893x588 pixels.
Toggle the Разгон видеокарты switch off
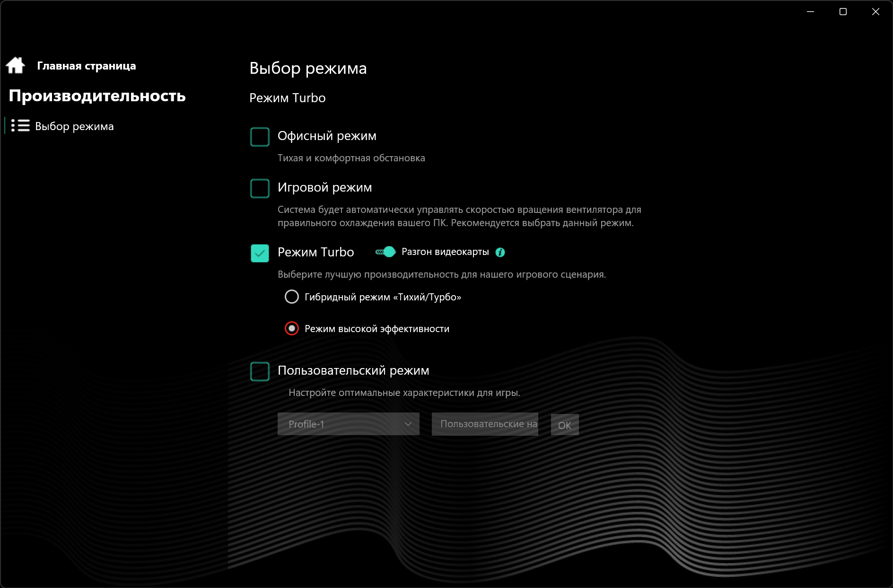click(x=385, y=252)
